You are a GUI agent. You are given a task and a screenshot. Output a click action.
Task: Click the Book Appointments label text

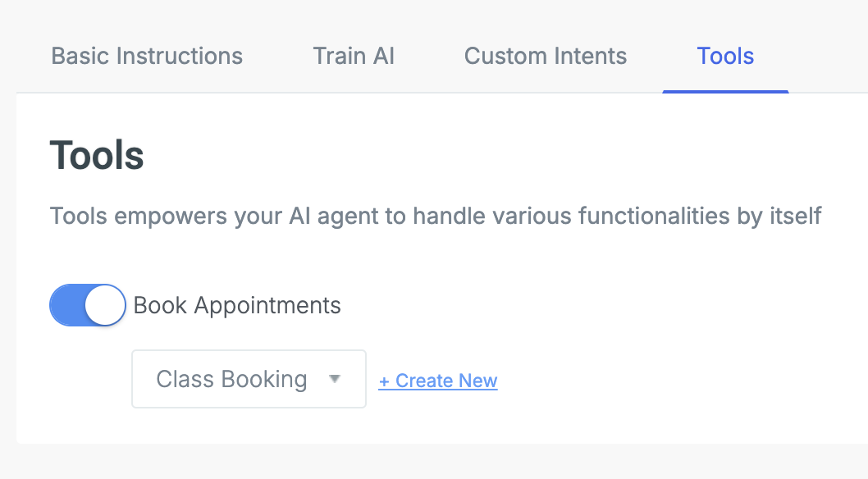[x=237, y=306]
